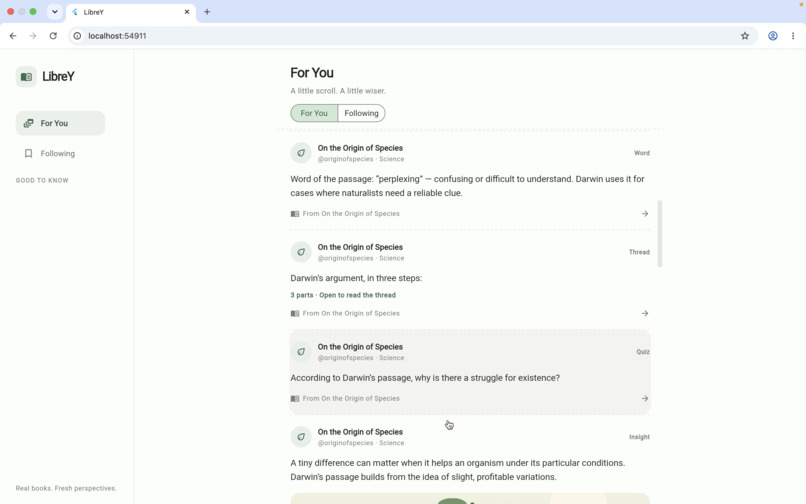Click the Insight post's leaf avatar icon
The height and width of the screenshot is (504, 806).
[x=301, y=437]
